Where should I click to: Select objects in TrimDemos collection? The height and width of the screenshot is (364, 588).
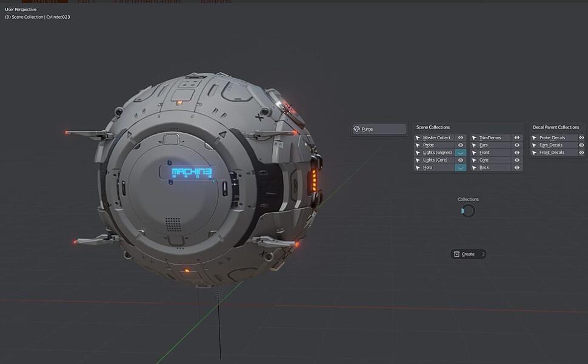(490, 138)
